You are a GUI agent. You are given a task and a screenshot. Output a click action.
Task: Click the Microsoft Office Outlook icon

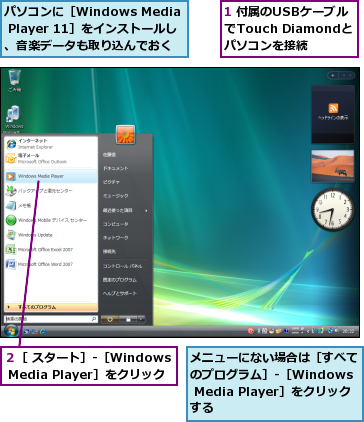[x=11, y=158]
